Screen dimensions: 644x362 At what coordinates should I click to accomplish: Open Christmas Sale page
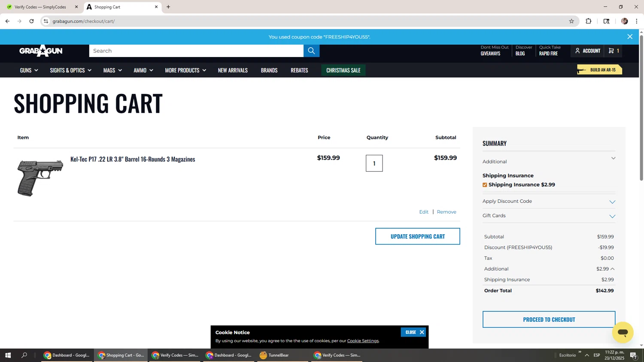coord(343,70)
